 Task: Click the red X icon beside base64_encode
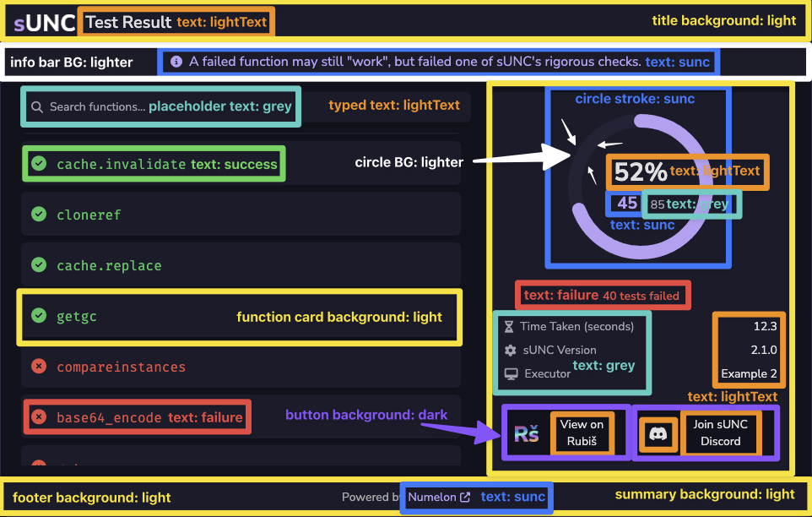point(39,417)
